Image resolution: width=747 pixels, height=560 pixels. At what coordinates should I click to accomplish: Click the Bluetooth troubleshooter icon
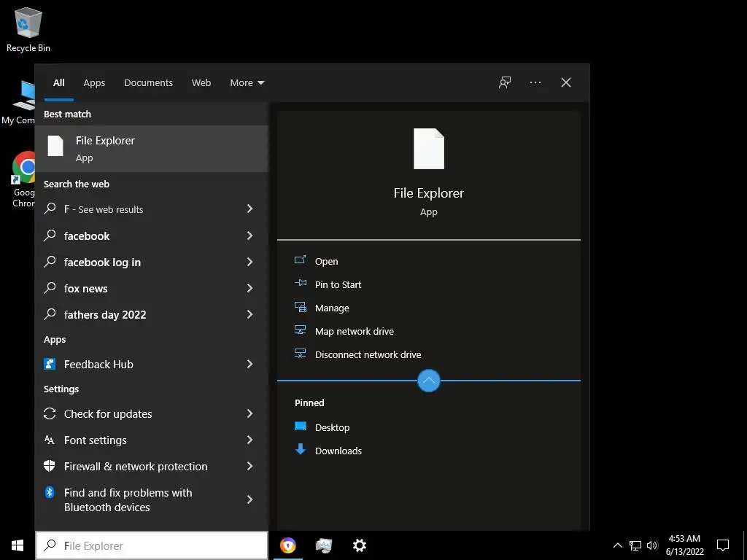click(x=50, y=492)
